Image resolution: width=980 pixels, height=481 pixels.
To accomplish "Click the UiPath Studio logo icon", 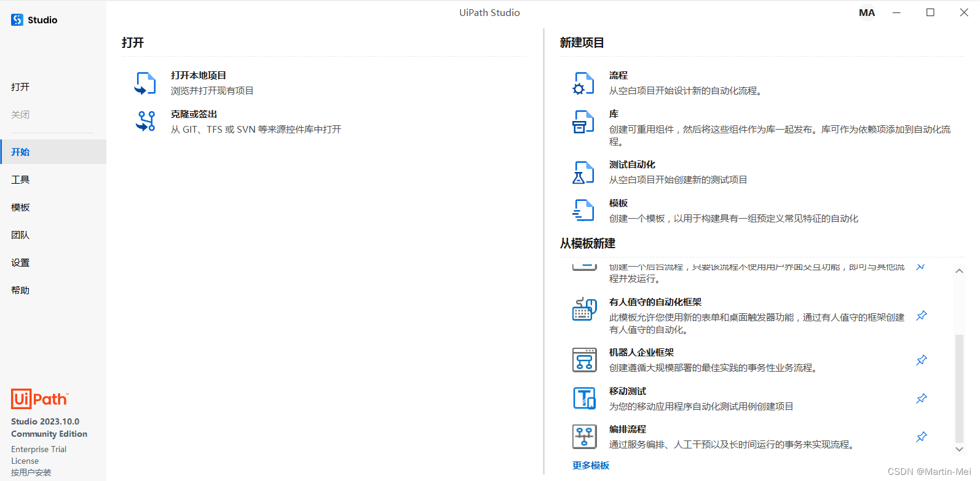I will pyautogui.click(x=17, y=20).
